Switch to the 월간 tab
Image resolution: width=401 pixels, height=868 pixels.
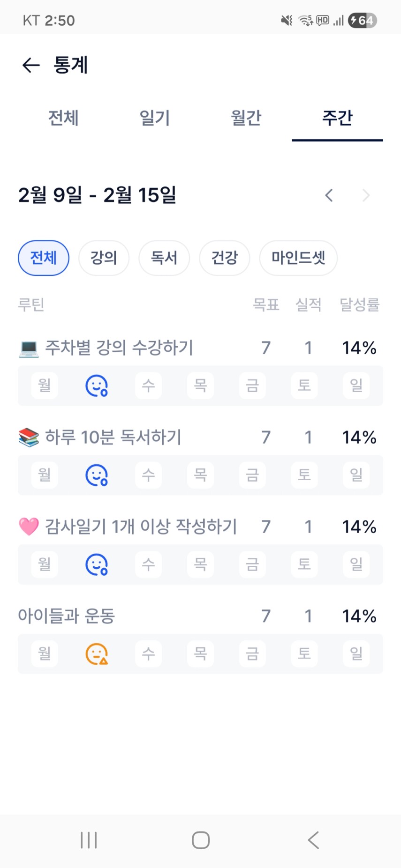pos(246,118)
